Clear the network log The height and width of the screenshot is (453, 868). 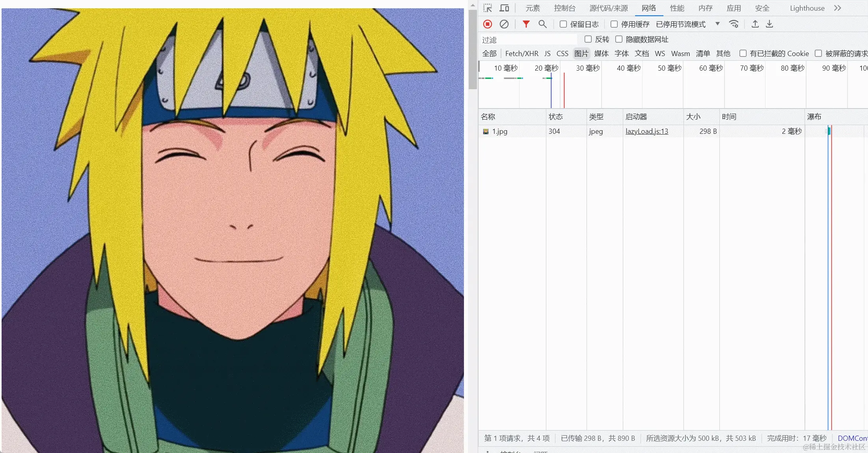tap(504, 24)
